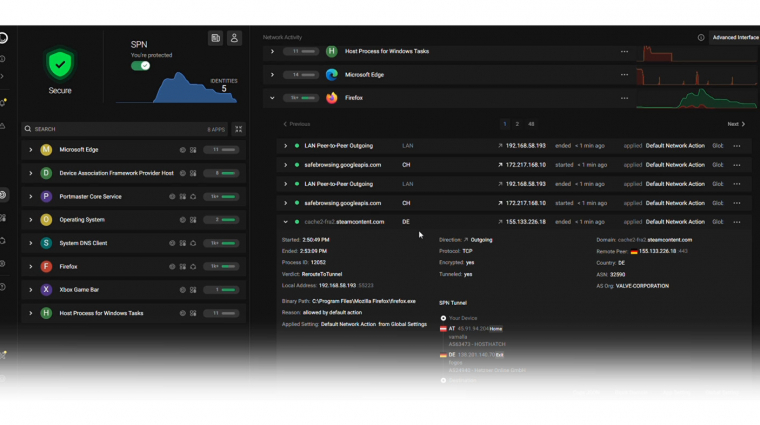Viewport: 760px width, 425px height.
Task: Expand the Microsoft Edge row in the apps list
Action: coord(31,150)
